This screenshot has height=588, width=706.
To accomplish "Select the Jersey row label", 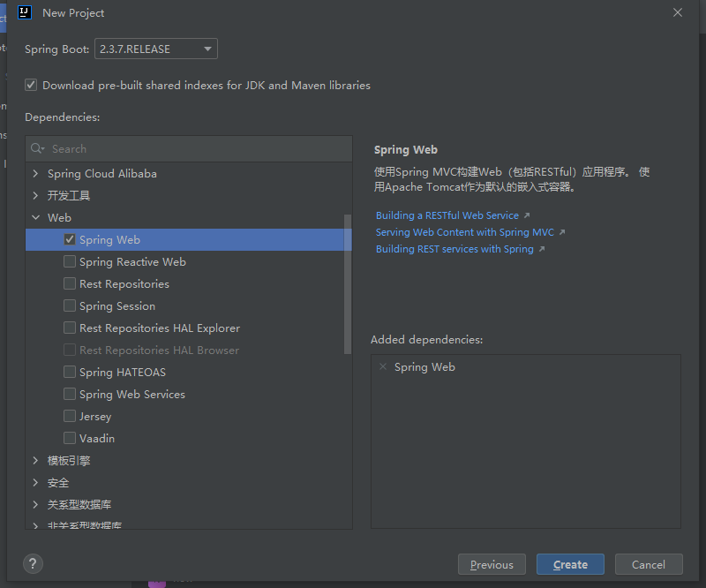I will [x=95, y=417].
